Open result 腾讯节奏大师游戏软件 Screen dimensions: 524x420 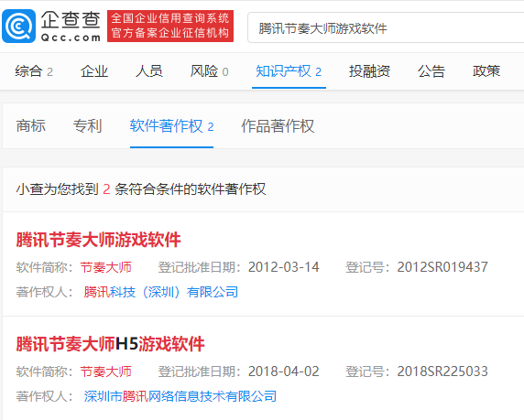point(98,240)
